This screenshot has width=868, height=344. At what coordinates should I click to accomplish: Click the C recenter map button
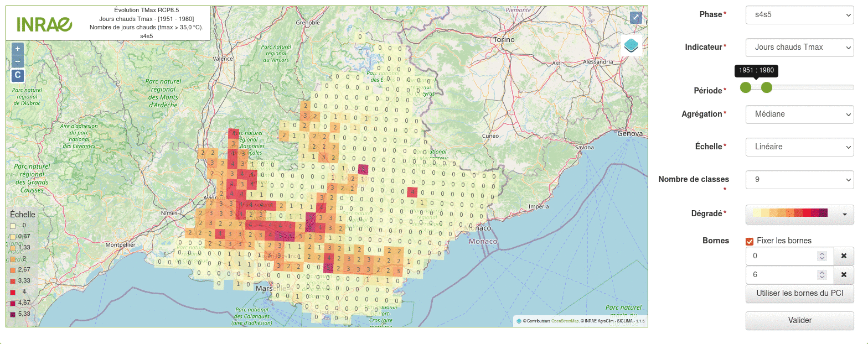[x=18, y=75]
